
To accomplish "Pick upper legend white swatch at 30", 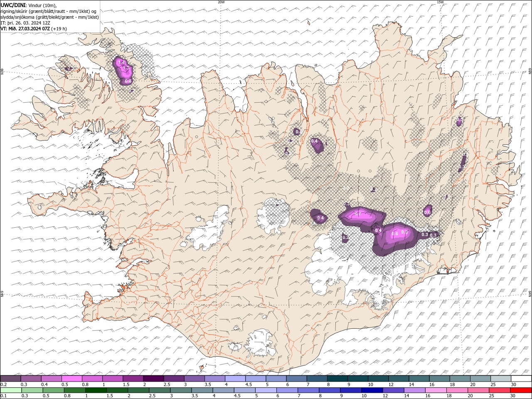I will pyautogui.click(x=521, y=378).
